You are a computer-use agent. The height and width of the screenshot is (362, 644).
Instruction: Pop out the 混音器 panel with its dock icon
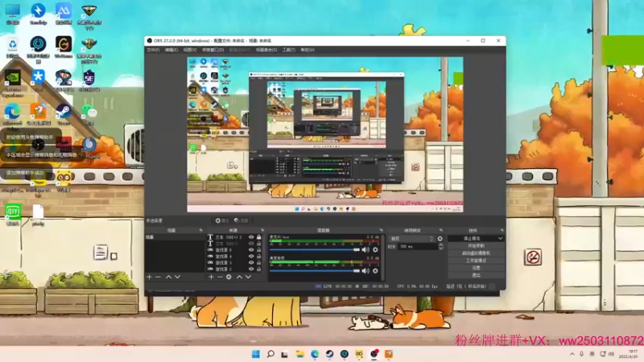click(x=381, y=230)
